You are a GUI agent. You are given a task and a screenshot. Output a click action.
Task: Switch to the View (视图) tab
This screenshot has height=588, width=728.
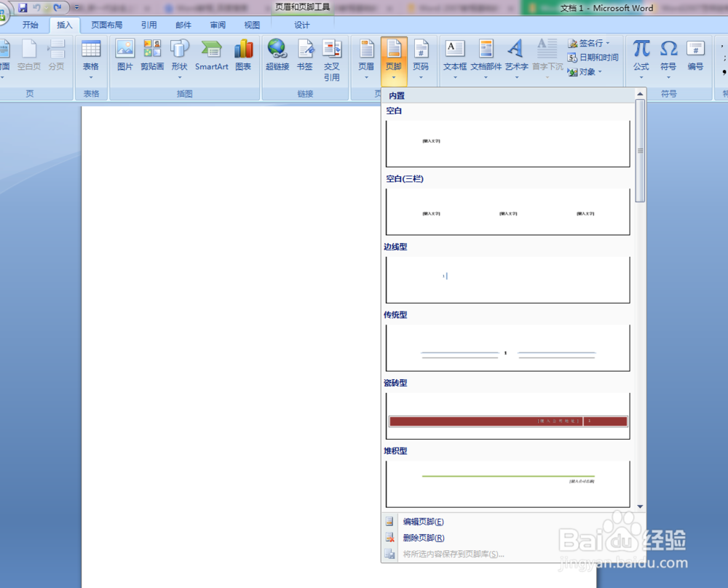[252, 25]
